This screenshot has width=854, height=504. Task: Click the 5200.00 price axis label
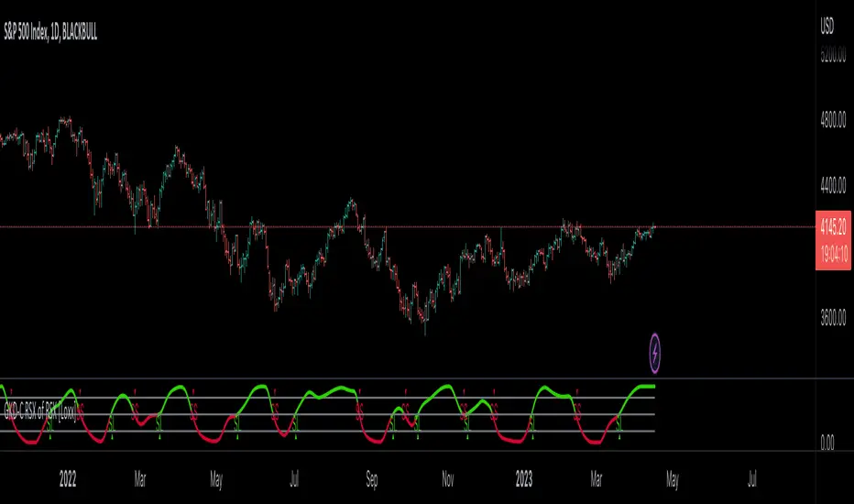[833, 54]
